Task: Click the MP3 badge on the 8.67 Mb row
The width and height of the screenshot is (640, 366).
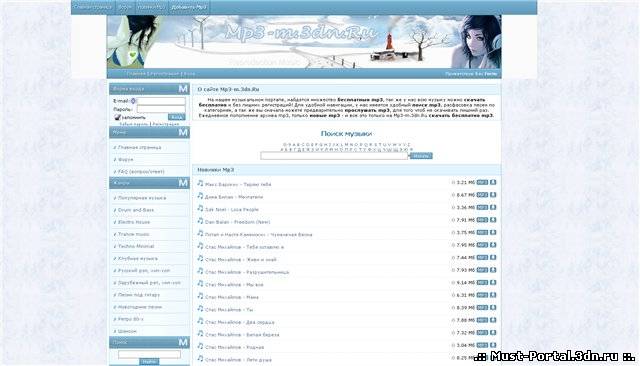Action: (482, 195)
